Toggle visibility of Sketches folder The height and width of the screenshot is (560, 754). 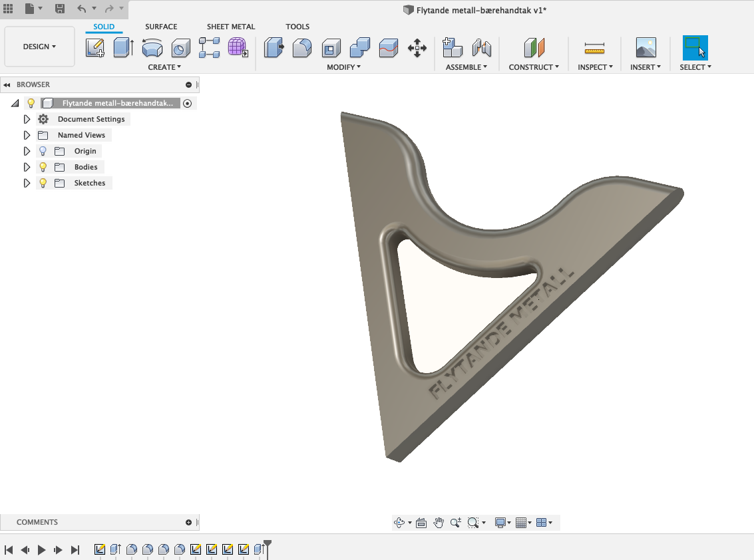tap(43, 183)
